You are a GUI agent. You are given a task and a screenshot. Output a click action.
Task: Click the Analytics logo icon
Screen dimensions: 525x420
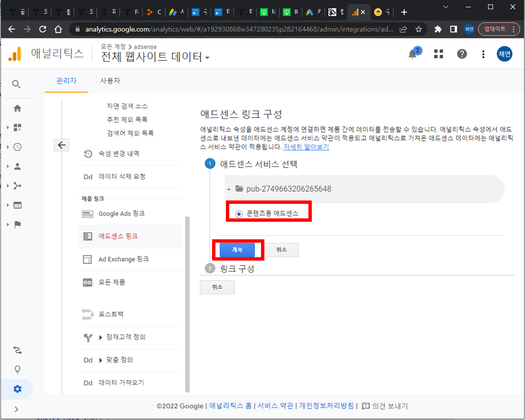(15, 54)
